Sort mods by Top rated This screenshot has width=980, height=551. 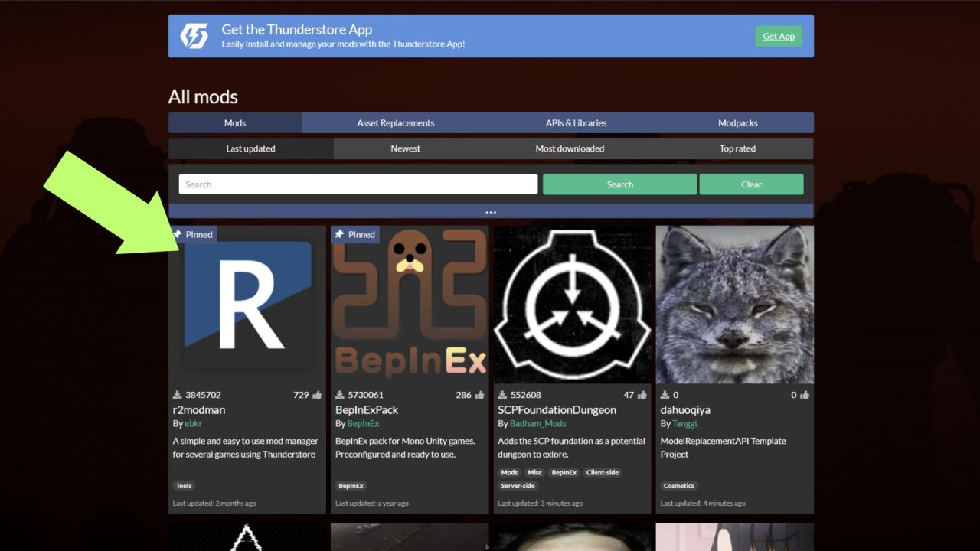coord(737,148)
